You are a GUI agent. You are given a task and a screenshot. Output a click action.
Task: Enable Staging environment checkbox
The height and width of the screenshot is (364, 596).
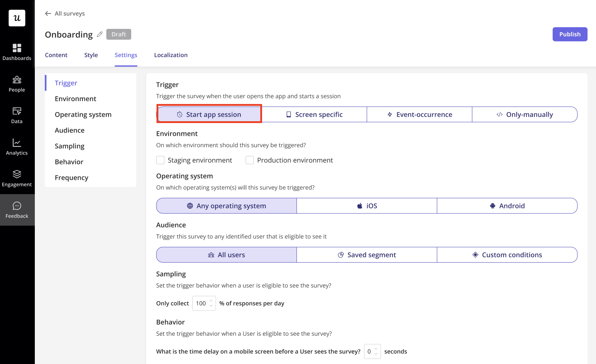click(x=160, y=160)
